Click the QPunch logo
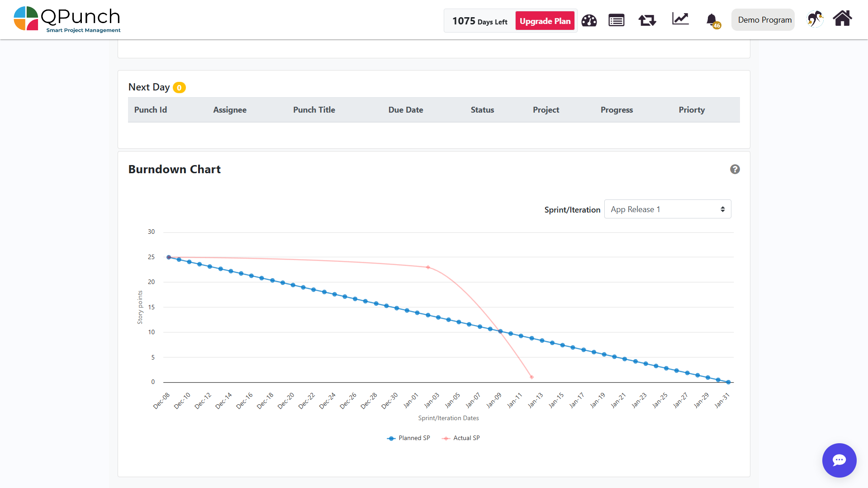 pyautogui.click(x=67, y=19)
